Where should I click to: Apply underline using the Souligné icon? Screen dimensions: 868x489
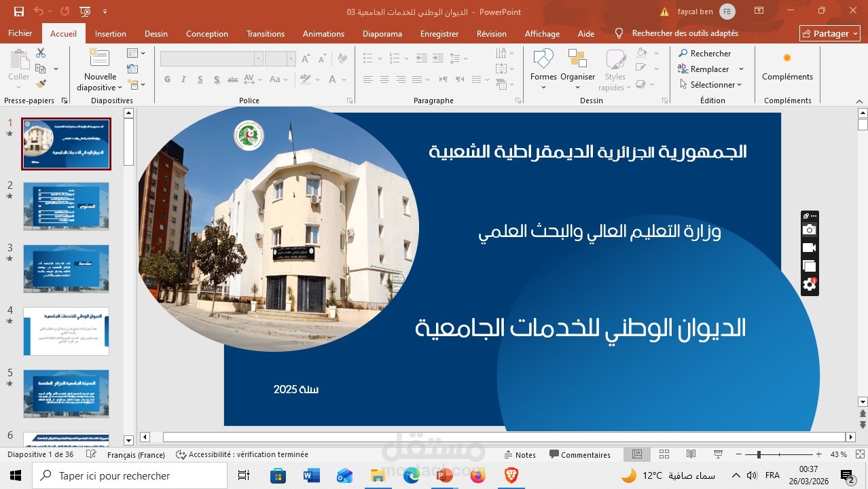[x=200, y=79]
